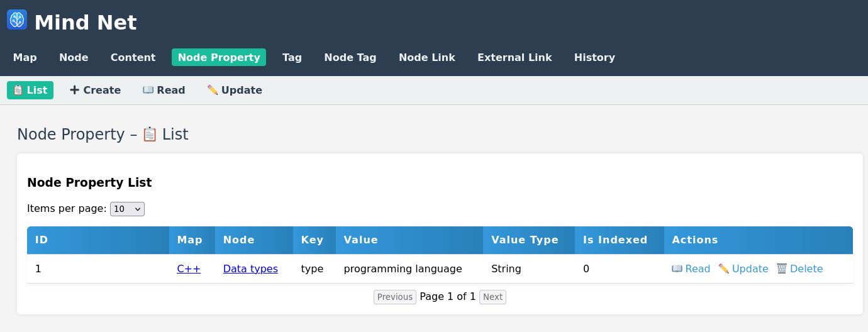868x332 pixels.
Task: Click the Mind Net brain logo icon
Action: click(17, 19)
